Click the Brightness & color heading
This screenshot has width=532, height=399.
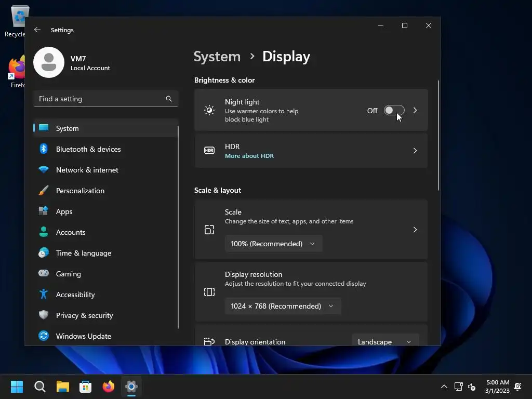(224, 80)
